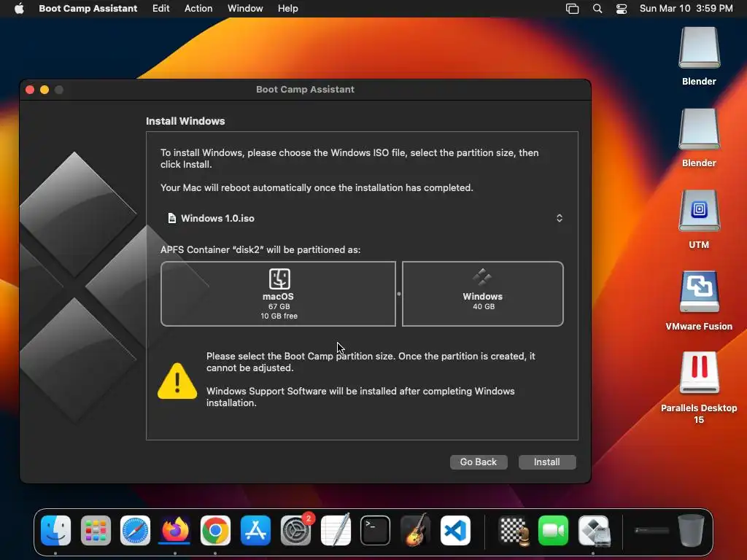Open Spotlight search in the menu bar

[x=597, y=9]
